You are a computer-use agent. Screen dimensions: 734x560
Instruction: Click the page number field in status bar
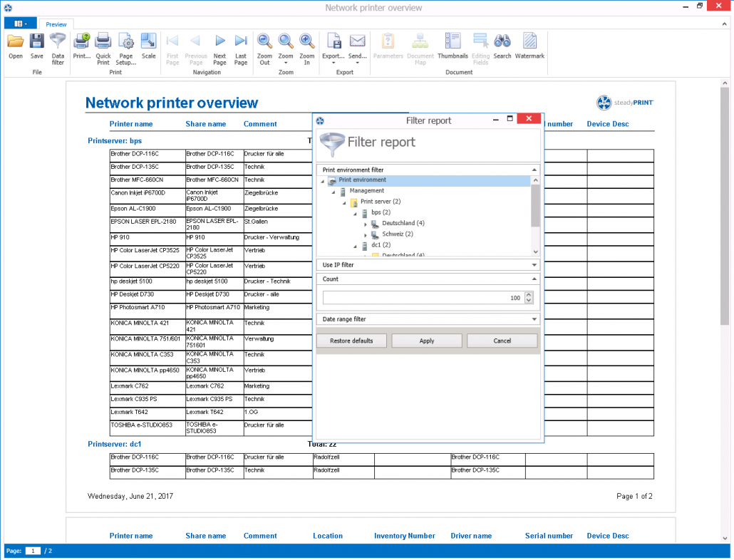[x=33, y=551]
